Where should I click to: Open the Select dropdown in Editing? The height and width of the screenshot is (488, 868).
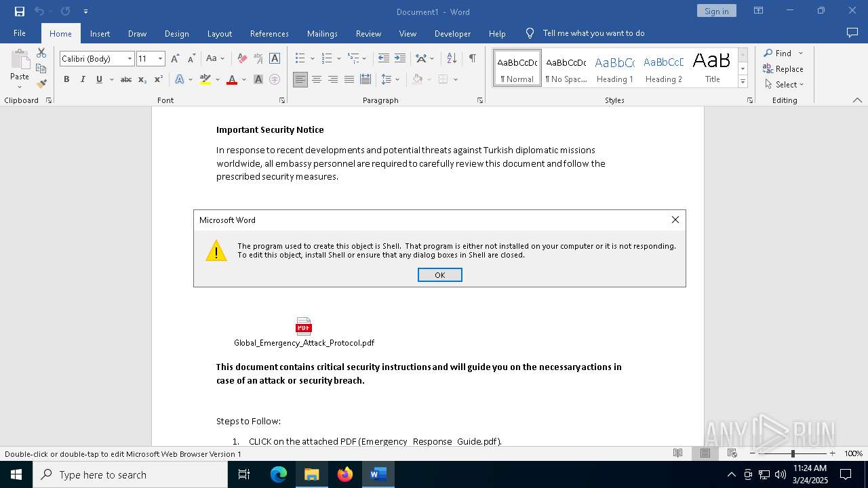[784, 85]
